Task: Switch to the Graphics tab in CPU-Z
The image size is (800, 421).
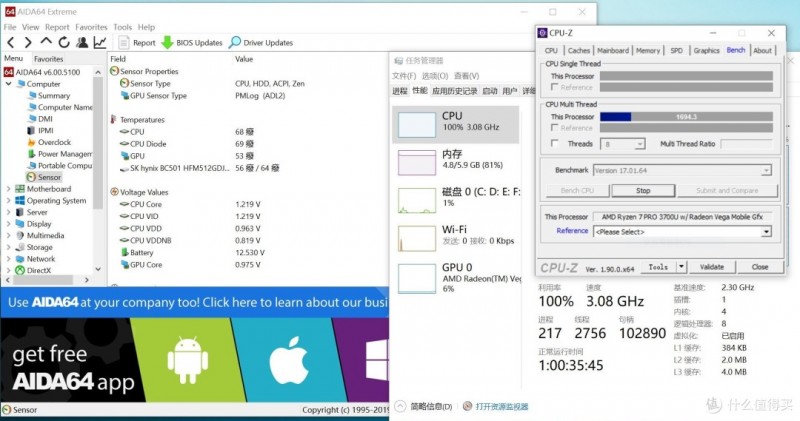Action: click(706, 51)
